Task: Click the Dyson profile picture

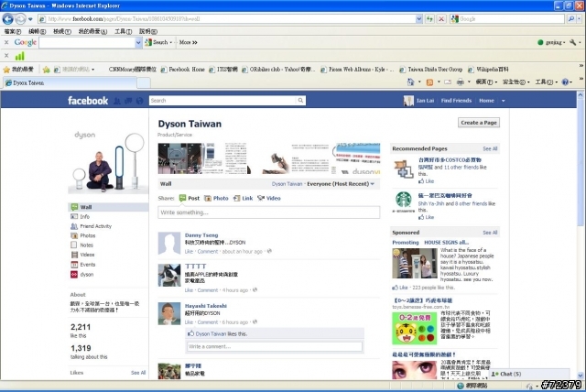Action: tap(108, 161)
